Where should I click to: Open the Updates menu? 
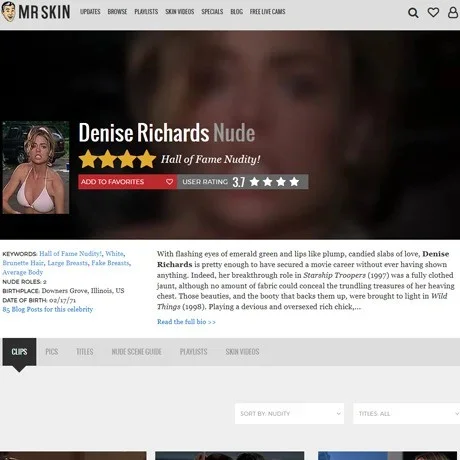pos(90,12)
